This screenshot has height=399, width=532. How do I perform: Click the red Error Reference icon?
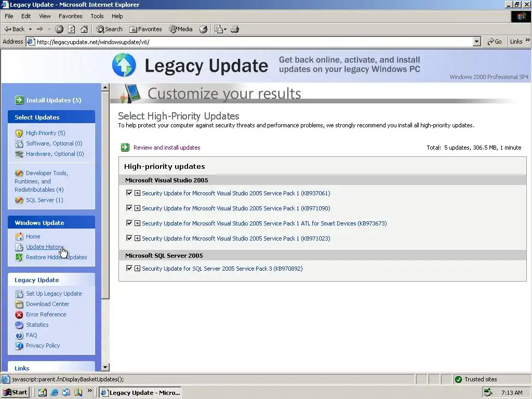pyautogui.click(x=19, y=314)
